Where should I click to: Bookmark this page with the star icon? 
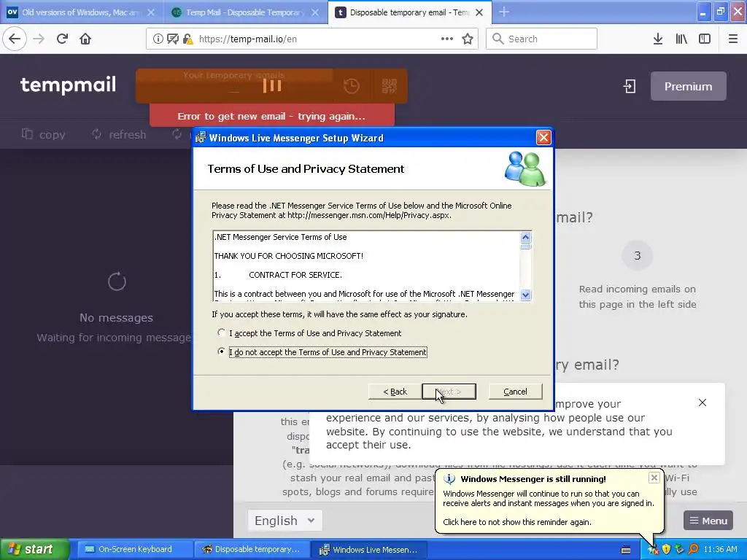(x=468, y=39)
